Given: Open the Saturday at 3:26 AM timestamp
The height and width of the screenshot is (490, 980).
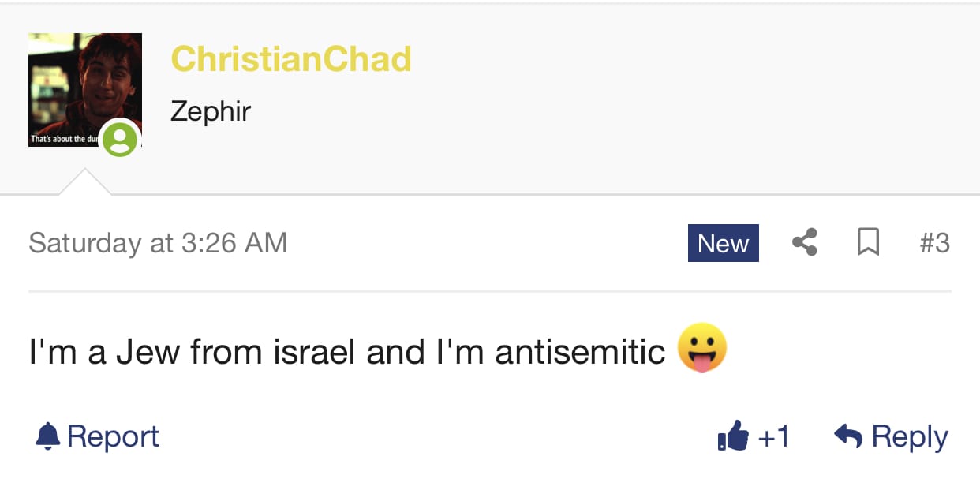Looking at the screenshot, I should (158, 242).
